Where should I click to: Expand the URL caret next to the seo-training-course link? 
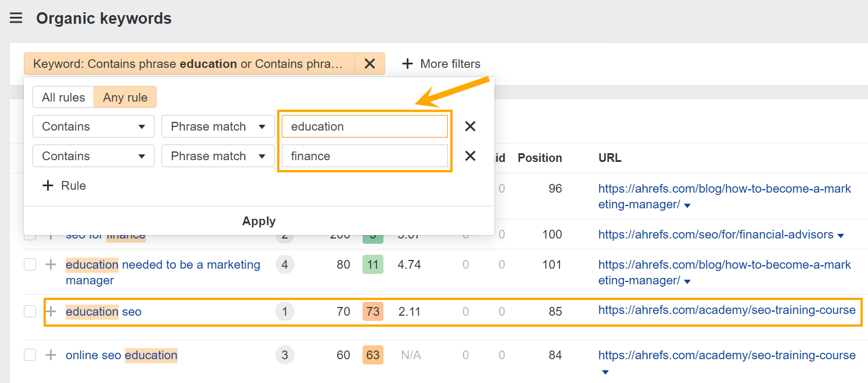tap(605, 372)
